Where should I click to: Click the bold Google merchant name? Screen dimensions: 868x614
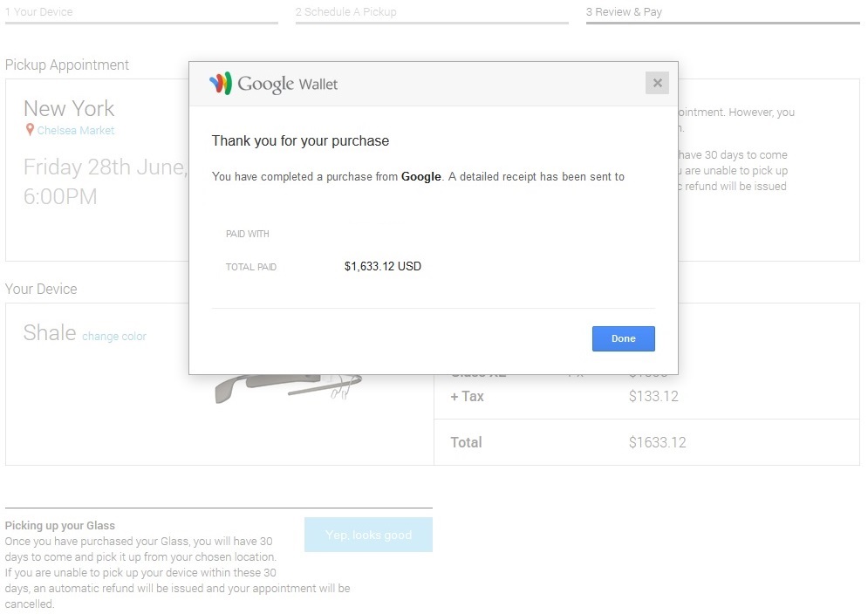coord(420,177)
